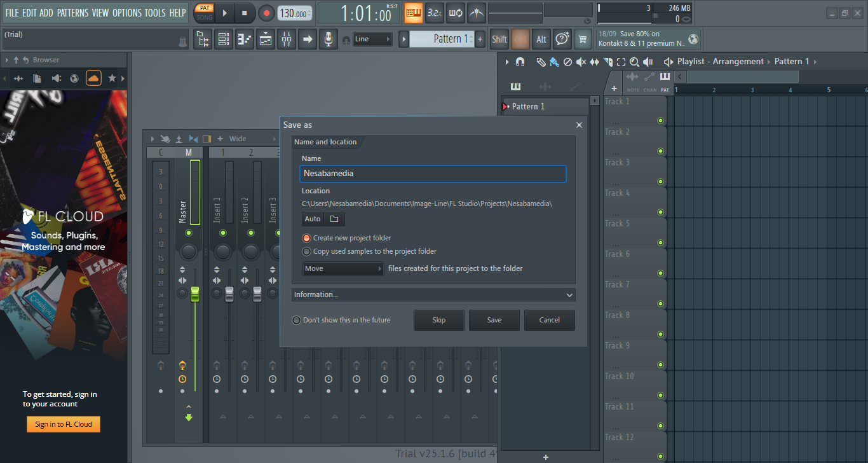The width and height of the screenshot is (868, 463).
Task: Toggle Copy used samples to project folder
Action: [307, 251]
